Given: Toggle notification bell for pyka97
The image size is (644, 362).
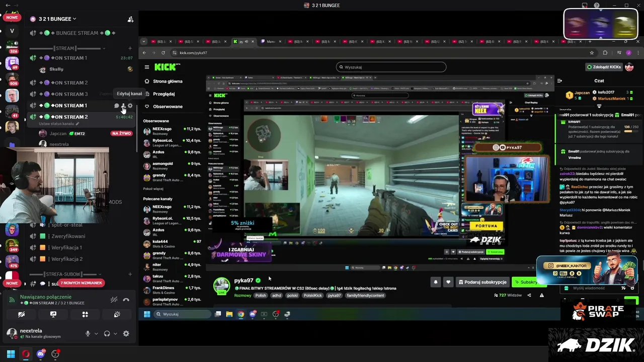Looking at the screenshot, I should (436, 282).
